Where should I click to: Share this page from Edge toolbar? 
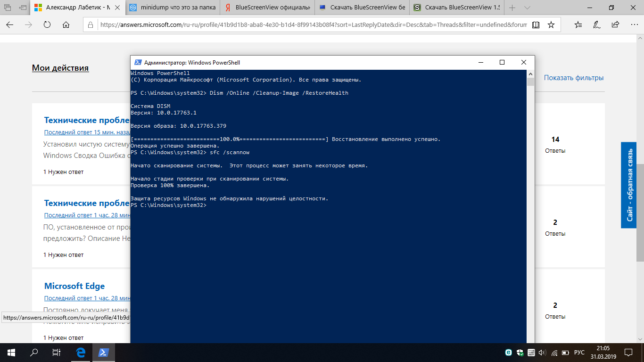[x=615, y=25]
